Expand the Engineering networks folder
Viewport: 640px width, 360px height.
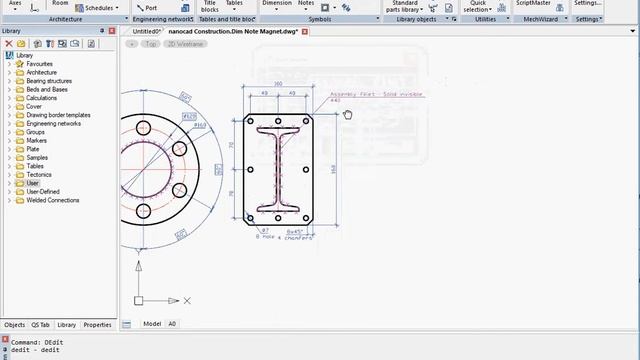click(9, 124)
